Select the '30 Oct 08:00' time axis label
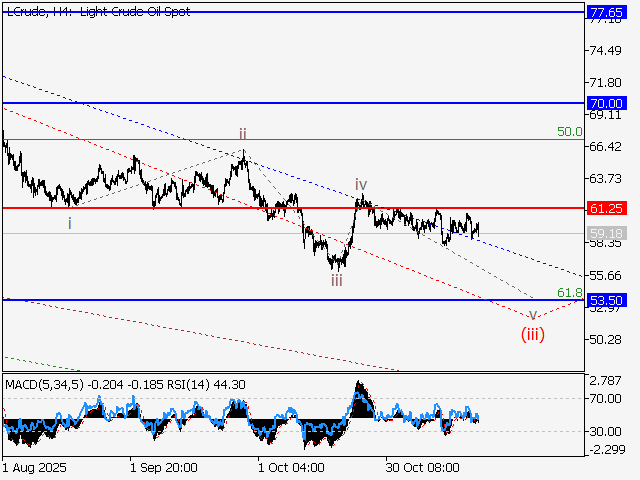The image size is (640, 480). pos(422,467)
